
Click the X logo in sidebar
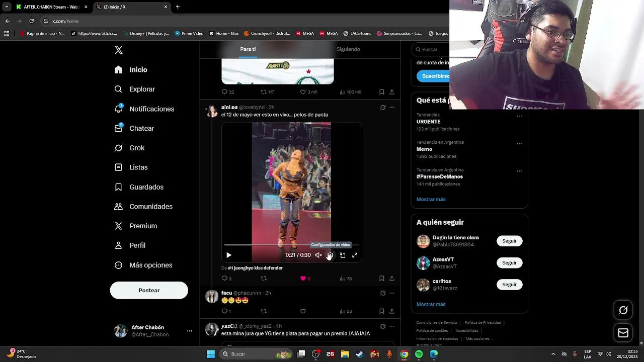[x=119, y=50]
